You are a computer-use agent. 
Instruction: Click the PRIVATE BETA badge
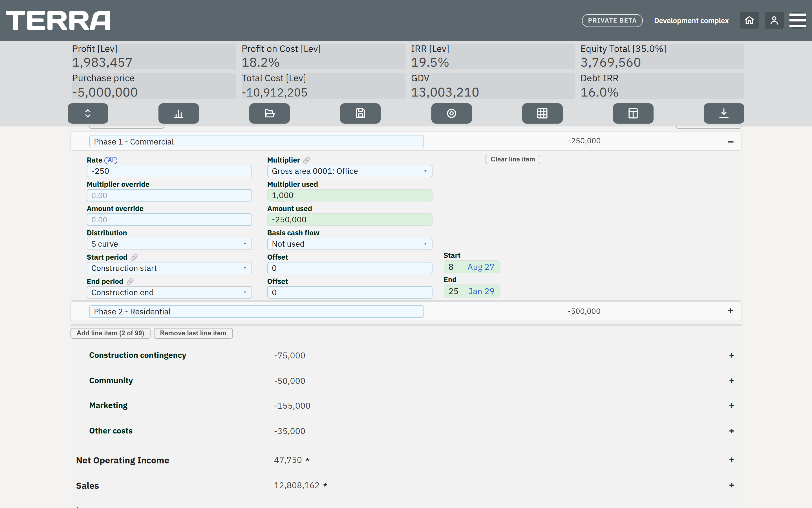pyautogui.click(x=612, y=21)
